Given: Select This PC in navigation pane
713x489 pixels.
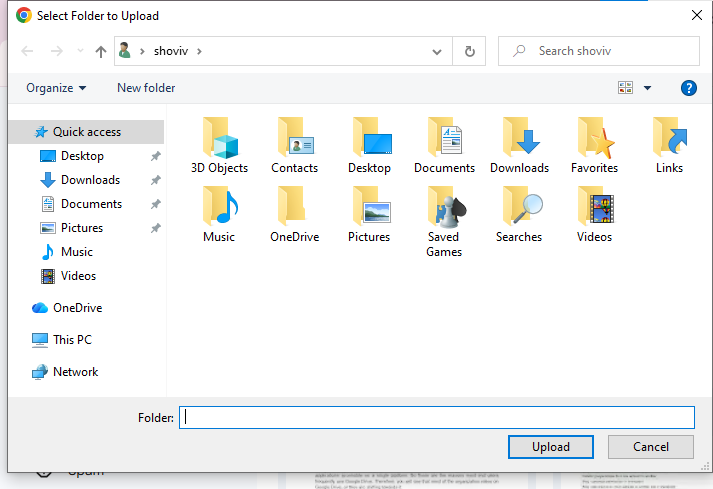Looking at the screenshot, I should tap(62, 340).
